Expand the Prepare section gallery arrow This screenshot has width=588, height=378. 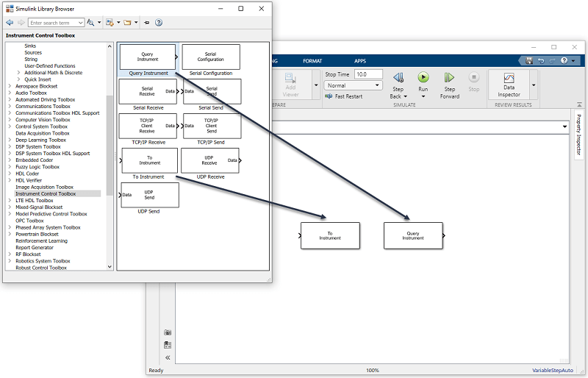(x=316, y=85)
